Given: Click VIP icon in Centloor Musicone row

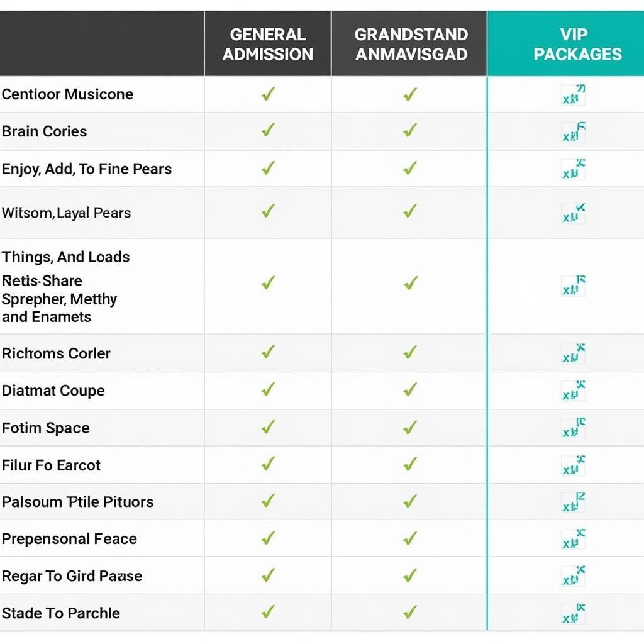Looking at the screenshot, I should [574, 96].
